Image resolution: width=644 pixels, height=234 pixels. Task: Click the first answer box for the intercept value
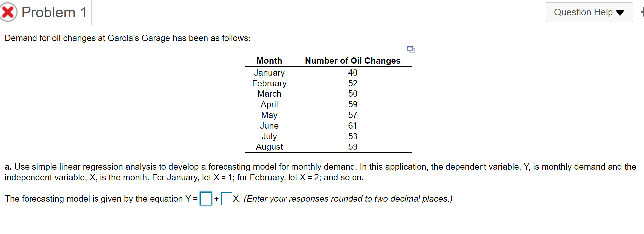pyautogui.click(x=205, y=199)
